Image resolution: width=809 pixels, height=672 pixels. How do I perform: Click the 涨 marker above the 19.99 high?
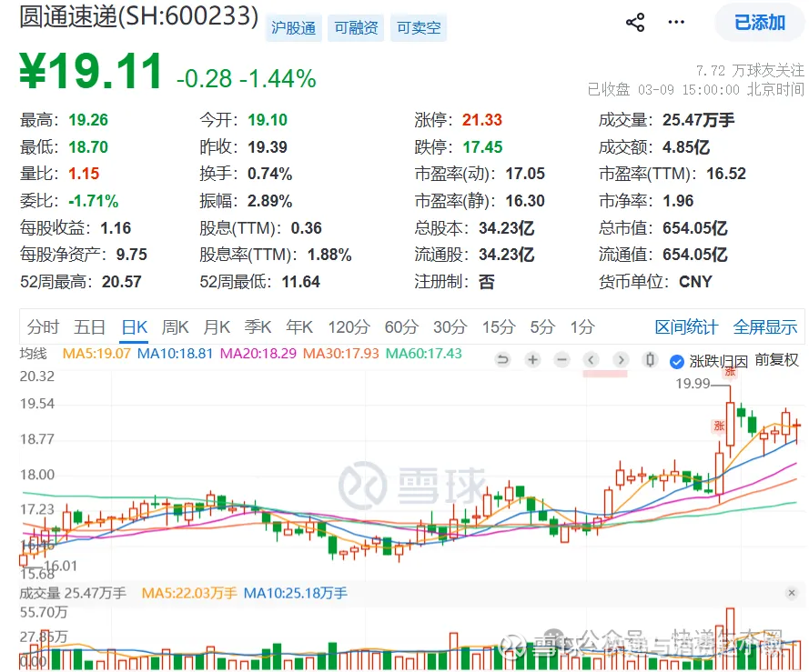tap(730, 372)
